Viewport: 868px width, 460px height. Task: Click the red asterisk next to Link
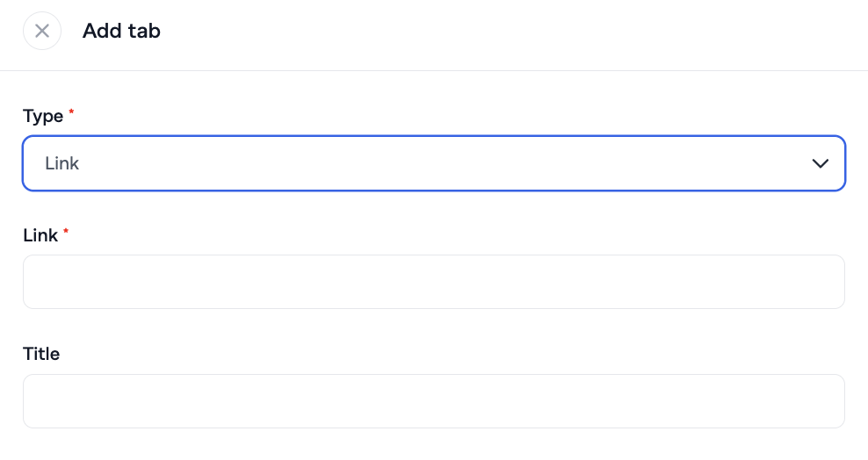click(x=66, y=233)
